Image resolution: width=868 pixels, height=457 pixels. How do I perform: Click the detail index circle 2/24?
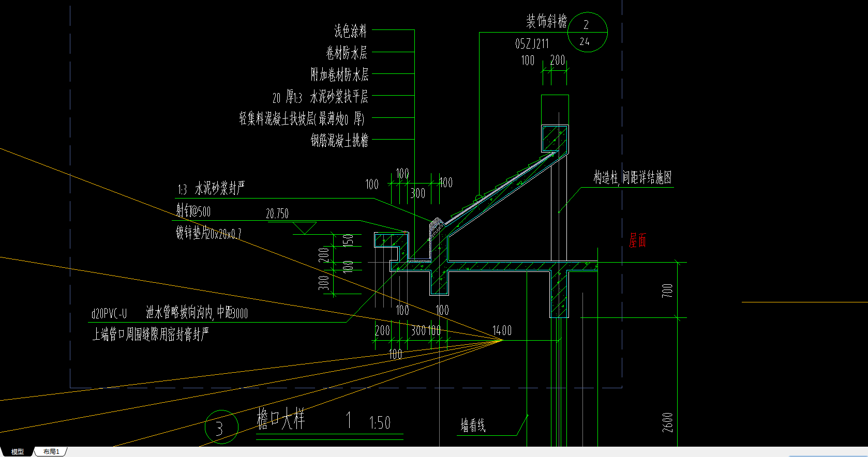pos(587,32)
